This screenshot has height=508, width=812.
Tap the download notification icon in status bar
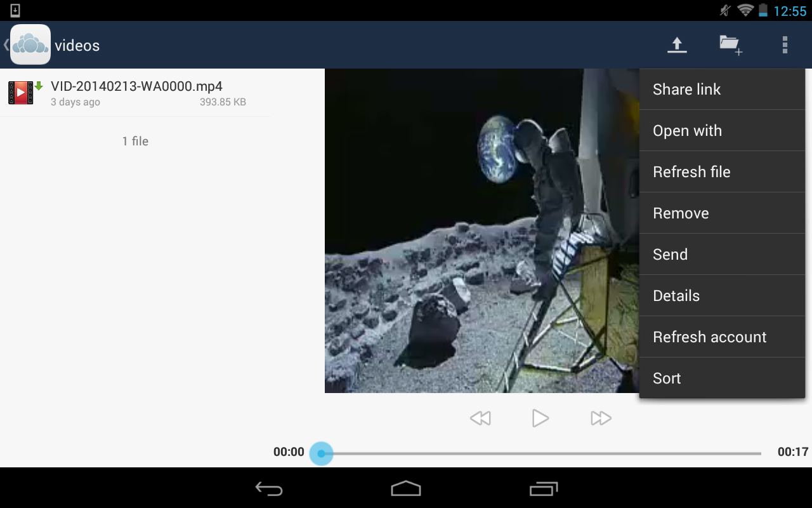pyautogui.click(x=15, y=10)
